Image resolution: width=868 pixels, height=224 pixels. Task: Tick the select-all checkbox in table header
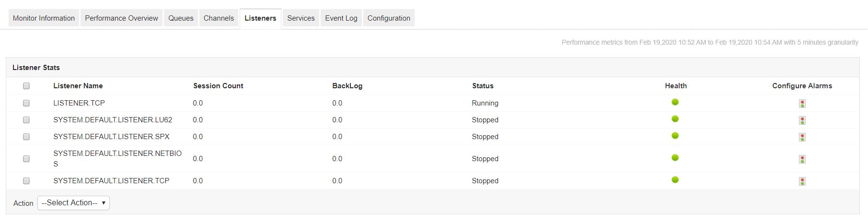coord(26,86)
